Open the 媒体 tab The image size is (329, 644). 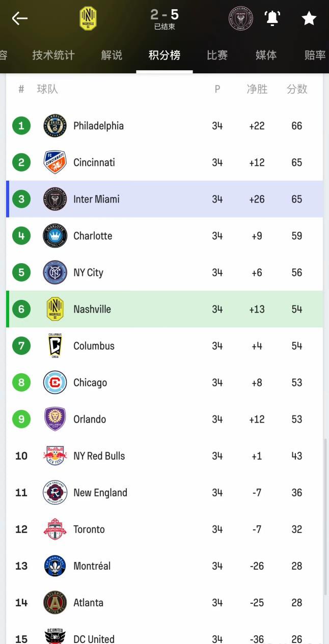point(266,55)
